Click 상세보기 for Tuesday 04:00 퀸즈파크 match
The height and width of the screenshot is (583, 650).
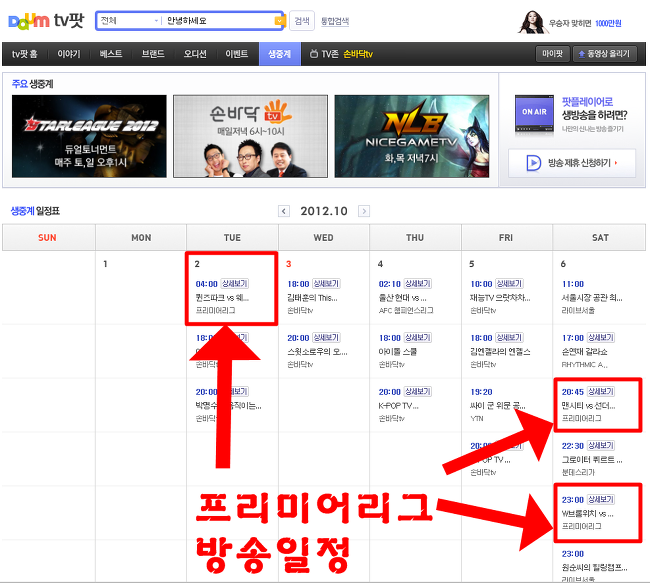pos(234,284)
